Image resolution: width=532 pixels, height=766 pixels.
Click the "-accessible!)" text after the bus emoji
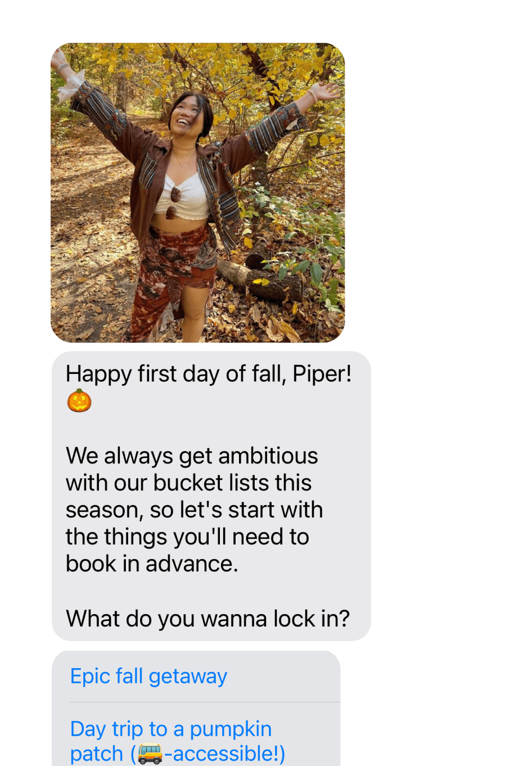point(225,754)
